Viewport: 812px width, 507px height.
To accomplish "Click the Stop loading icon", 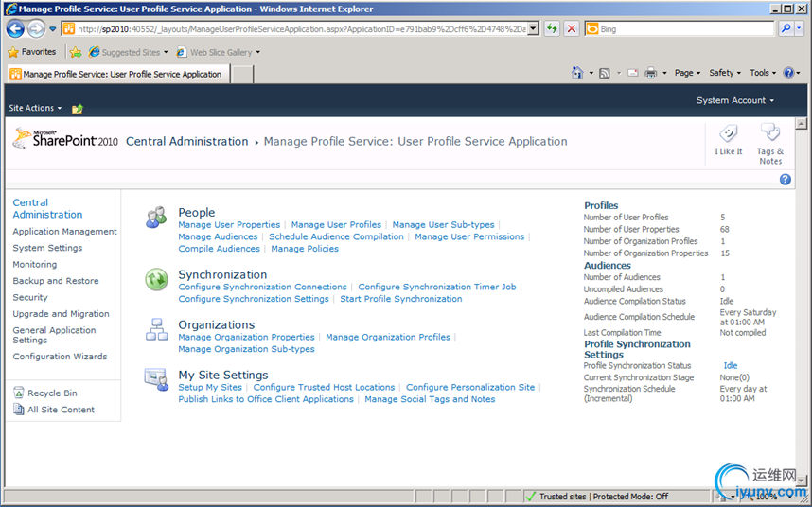I will click(572, 29).
